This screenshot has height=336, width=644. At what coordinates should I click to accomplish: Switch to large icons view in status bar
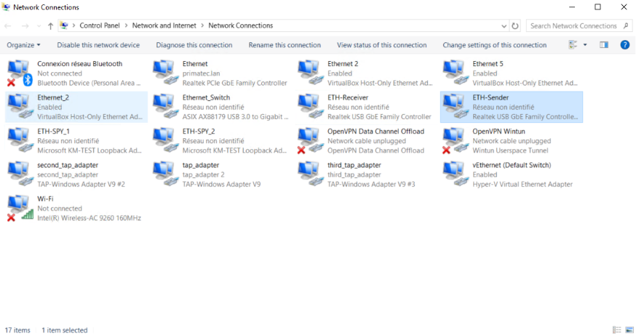tap(631, 330)
